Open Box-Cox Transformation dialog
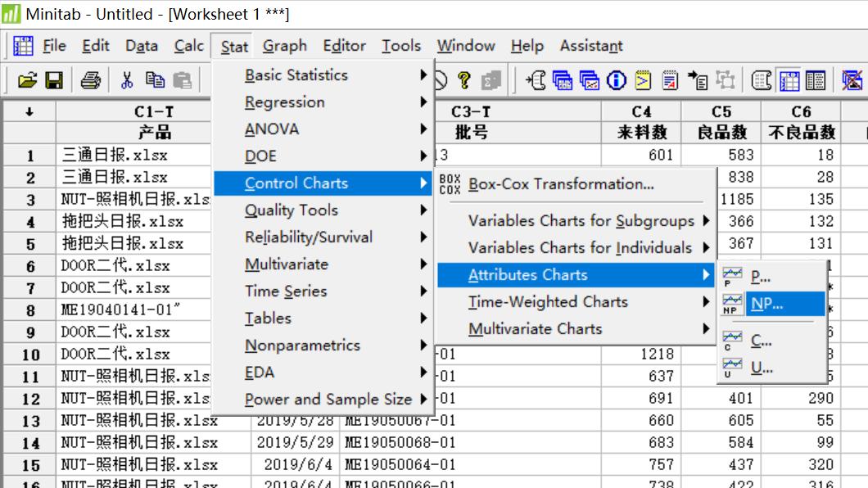Screen dimensions: 868x488 coord(560,184)
